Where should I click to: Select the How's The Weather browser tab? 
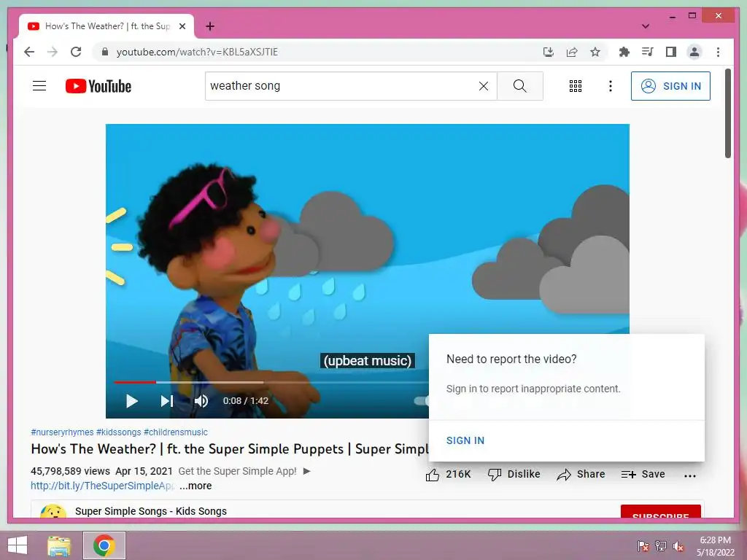tap(107, 26)
